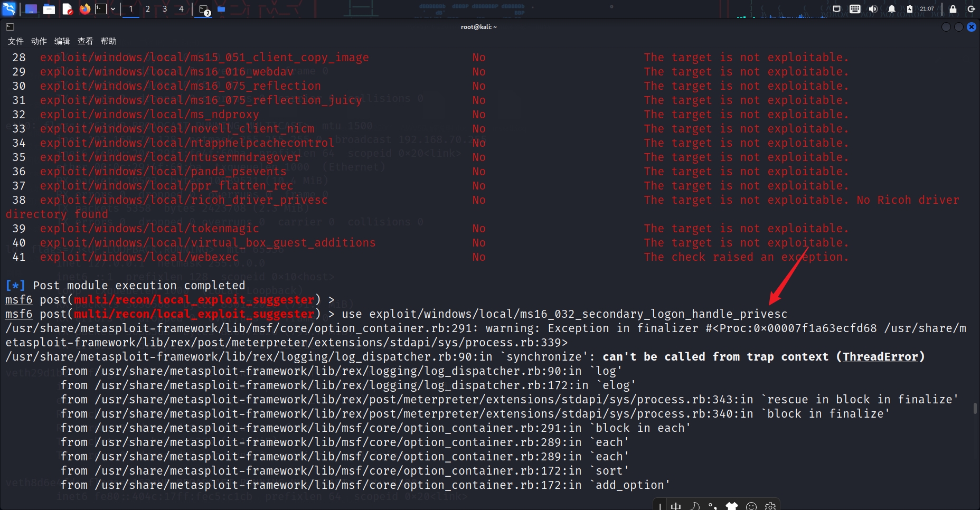This screenshot has height=510, width=980.
Task: Expand the terminal launcher dropdown arrow
Action: pos(112,8)
